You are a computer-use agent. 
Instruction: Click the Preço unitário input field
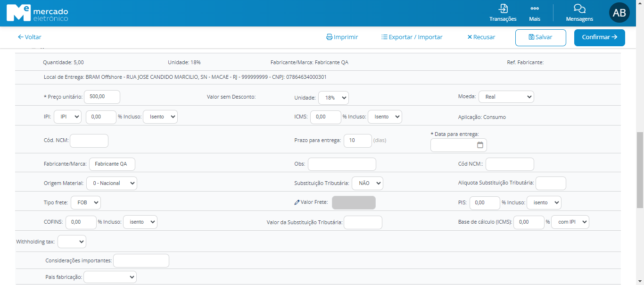coord(102,97)
